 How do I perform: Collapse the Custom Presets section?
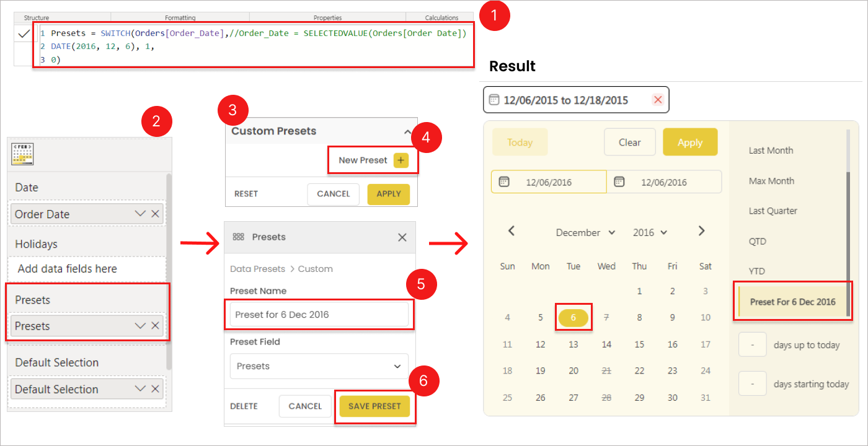point(407,131)
